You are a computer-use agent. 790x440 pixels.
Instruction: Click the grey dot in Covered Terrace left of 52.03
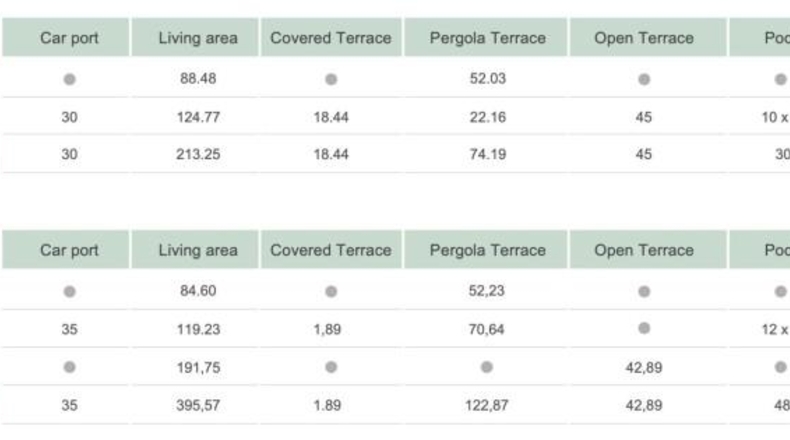click(x=331, y=79)
